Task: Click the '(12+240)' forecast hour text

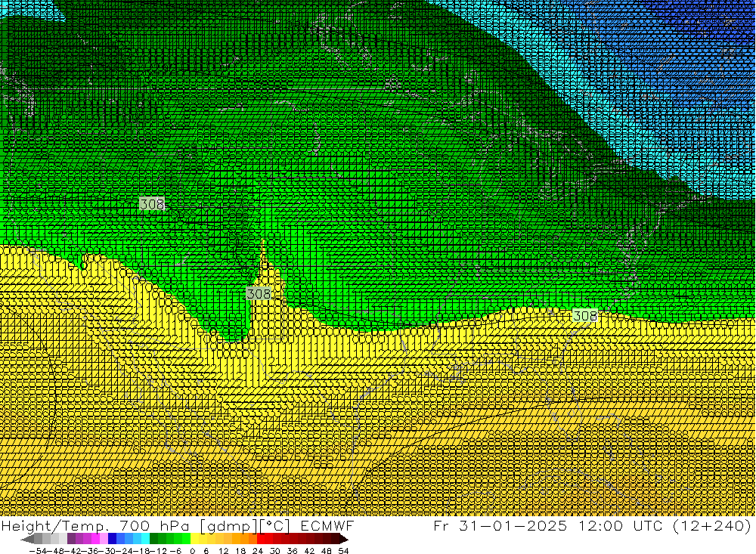Action: [712, 526]
